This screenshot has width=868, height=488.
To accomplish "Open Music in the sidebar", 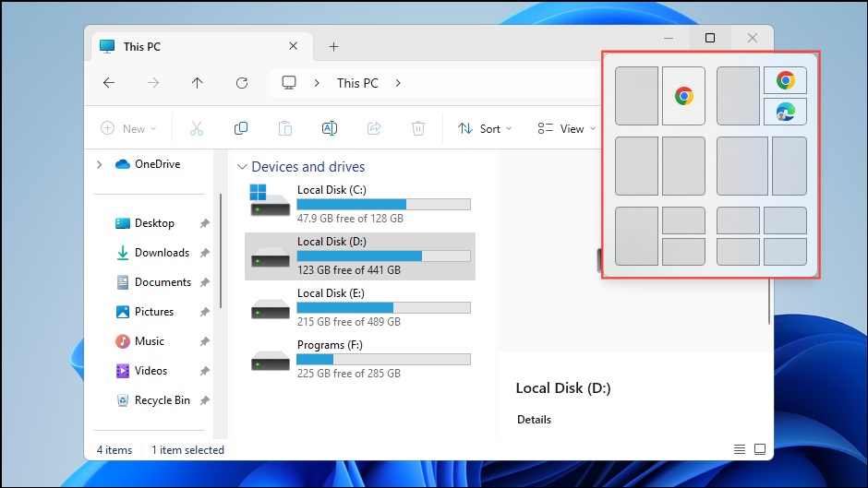I will click(139, 341).
